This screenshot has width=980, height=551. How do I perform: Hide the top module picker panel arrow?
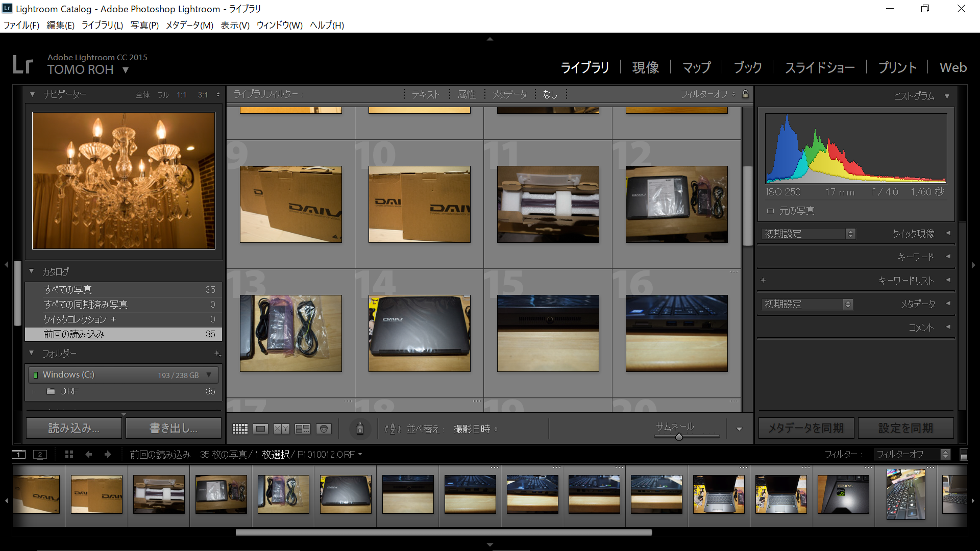(490, 39)
